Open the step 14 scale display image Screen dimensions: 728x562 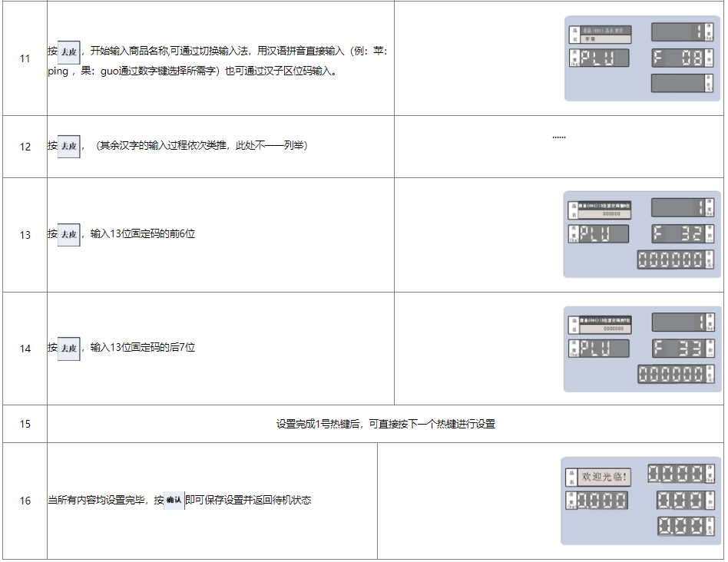[642, 349]
